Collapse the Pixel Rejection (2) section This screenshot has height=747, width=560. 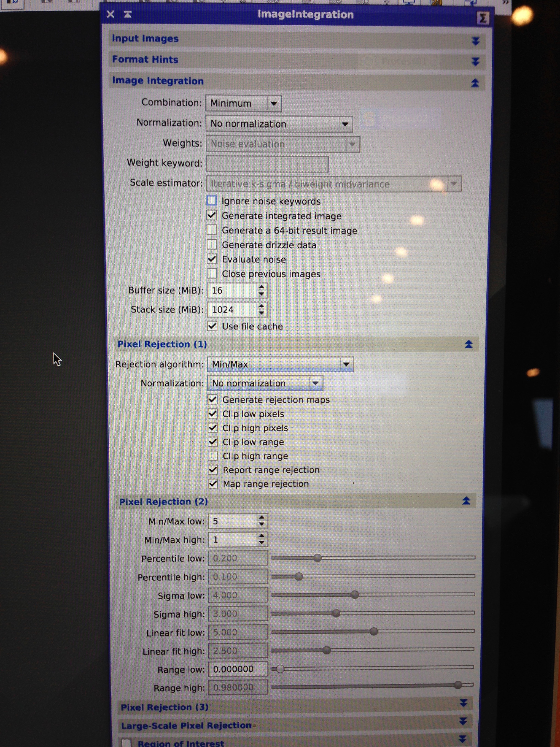[466, 501]
